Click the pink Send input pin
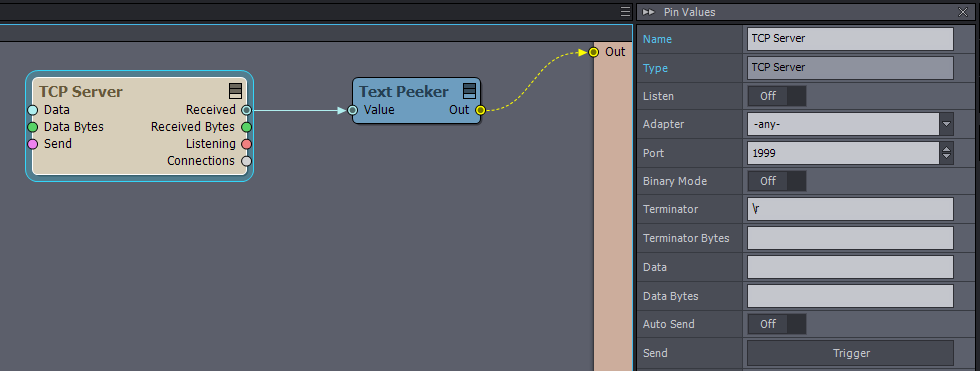The height and width of the screenshot is (371, 980). coord(32,144)
